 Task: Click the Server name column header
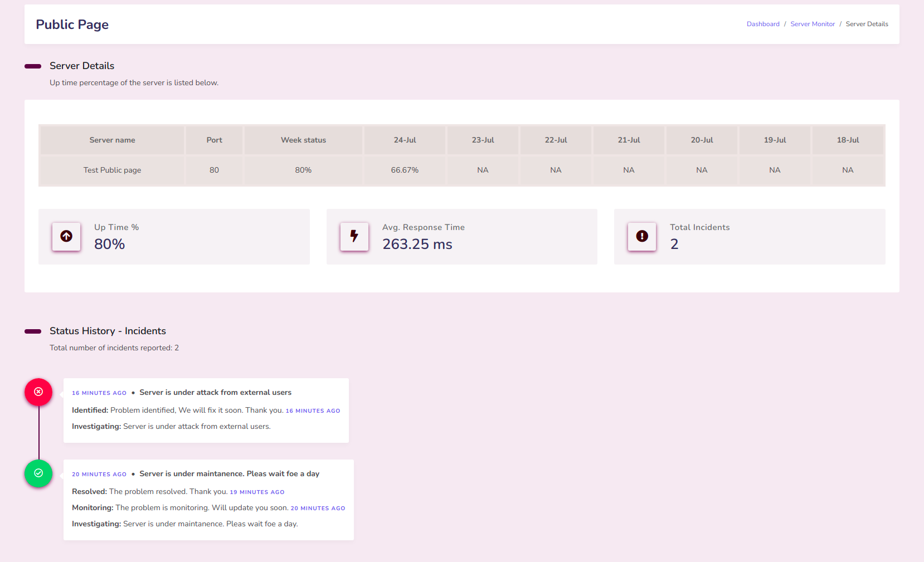click(x=112, y=140)
